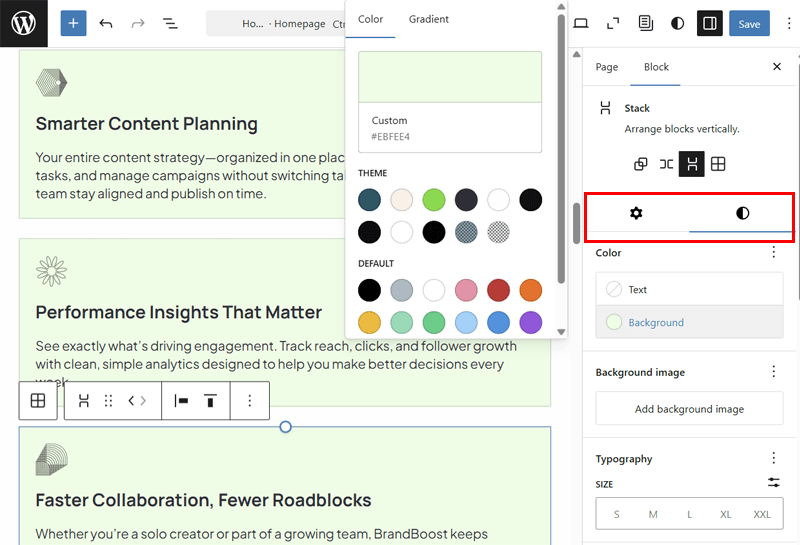
Task: Click the WordPress logo icon
Action: pyautogui.click(x=23, y=24)
